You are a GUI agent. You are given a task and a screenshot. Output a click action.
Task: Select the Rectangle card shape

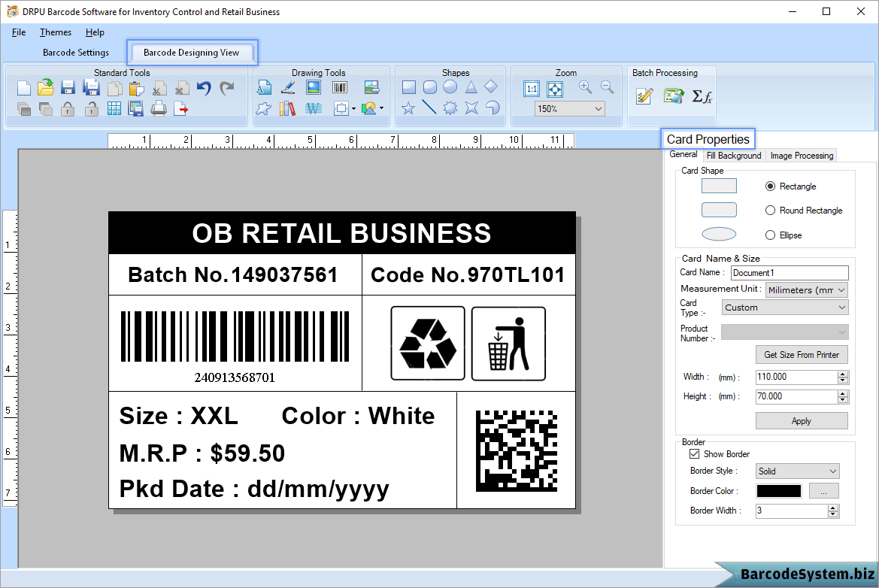click(x=770, y=186)
